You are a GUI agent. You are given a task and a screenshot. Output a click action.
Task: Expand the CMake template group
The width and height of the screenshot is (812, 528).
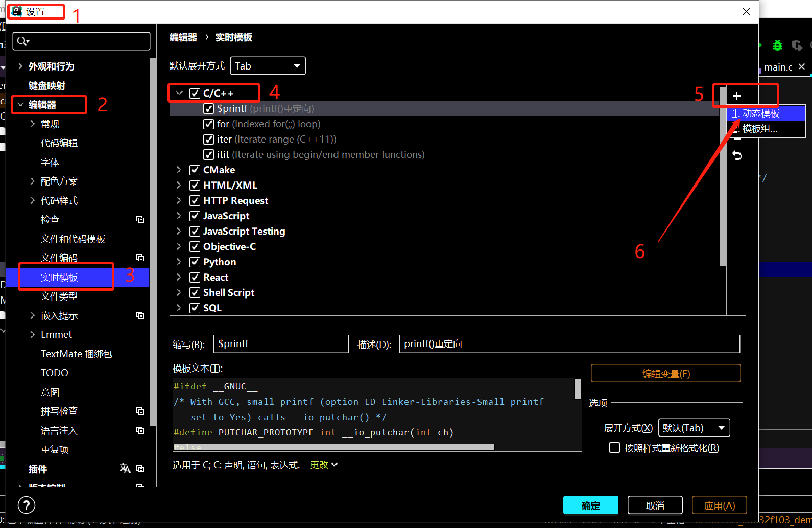tap(179, 170)
